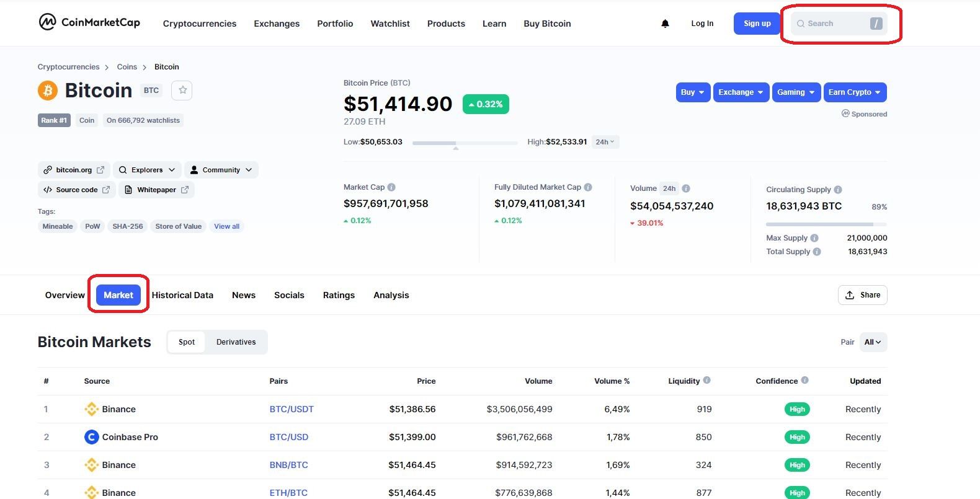Click the Max Supply info icon
Screen dimensions: 980x499
(814, 238)
